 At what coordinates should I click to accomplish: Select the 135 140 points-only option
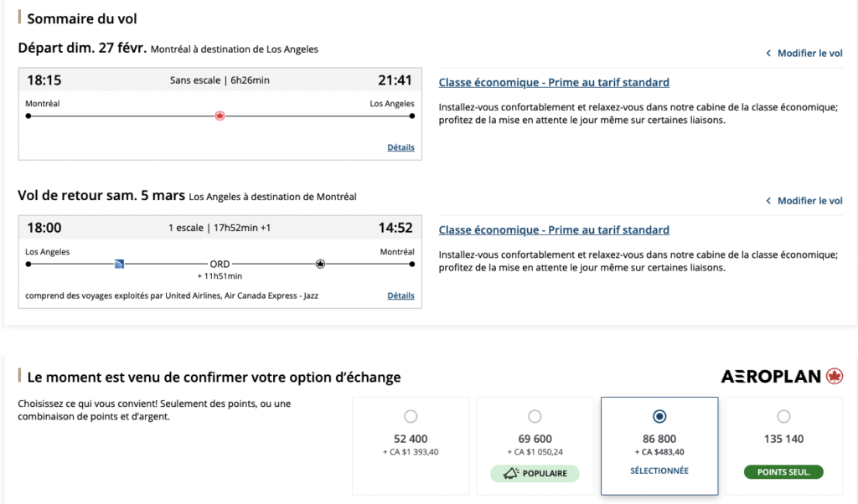(x=783, y=416)
